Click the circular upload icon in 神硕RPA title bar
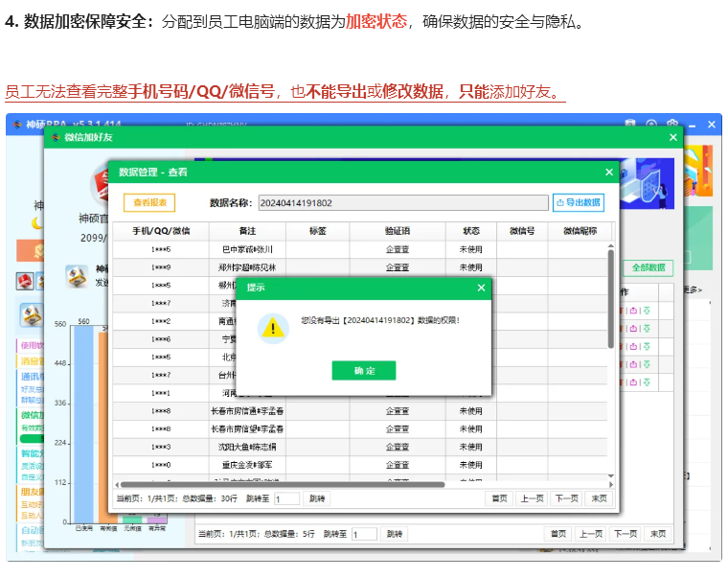Screen dimensions: 728x578 (651, 124)
